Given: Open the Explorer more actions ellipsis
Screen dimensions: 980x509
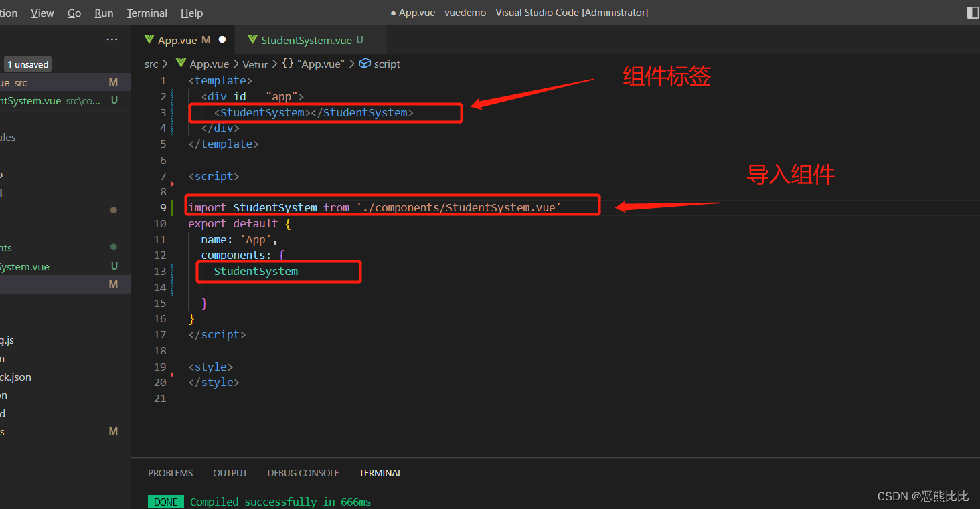Looking at the screenshot, I should pos(112,40).
